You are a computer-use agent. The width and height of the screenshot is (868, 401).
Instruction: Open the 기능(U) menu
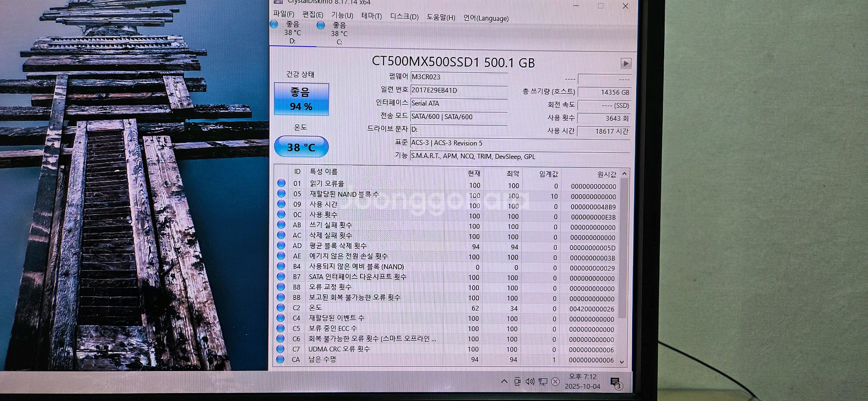click(x=342, y=16)
